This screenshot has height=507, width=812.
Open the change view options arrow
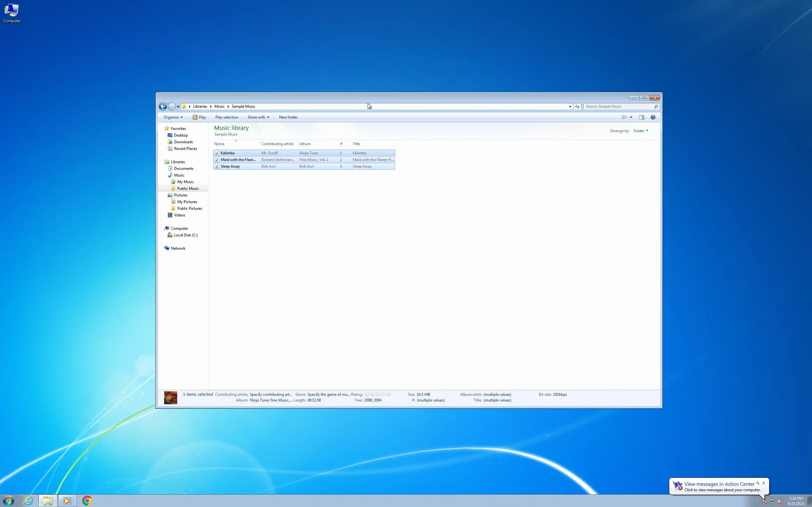(x=631, y=117)
